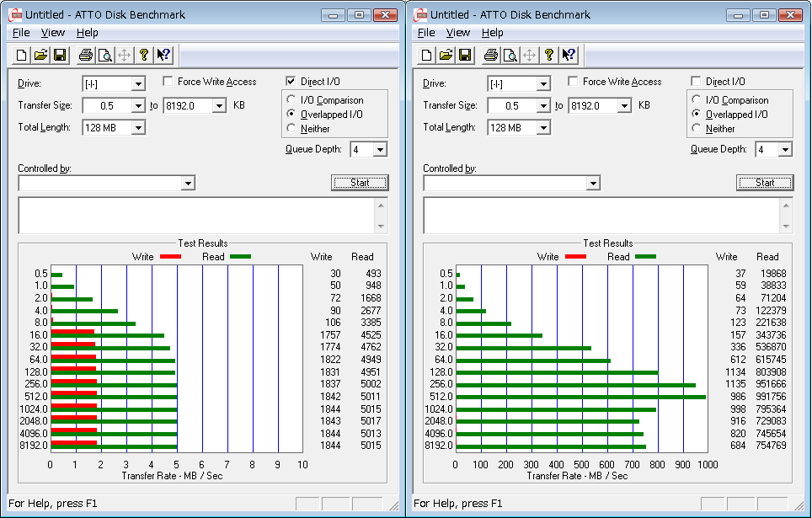Open the View menu in right window

[458, 33]
